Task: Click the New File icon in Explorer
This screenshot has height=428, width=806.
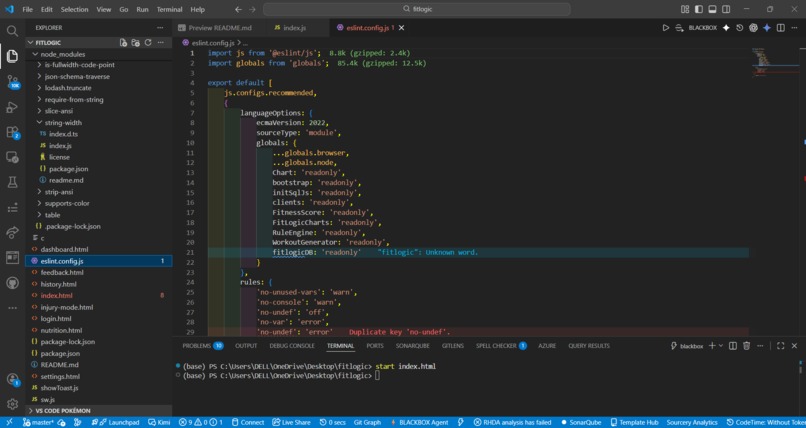Action: [124, 43]
